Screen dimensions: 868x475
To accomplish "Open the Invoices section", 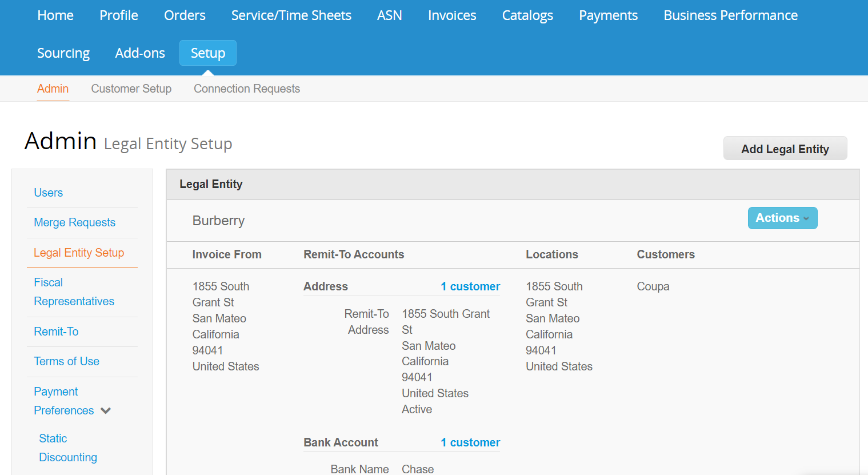I will click(x=452, y=15).
